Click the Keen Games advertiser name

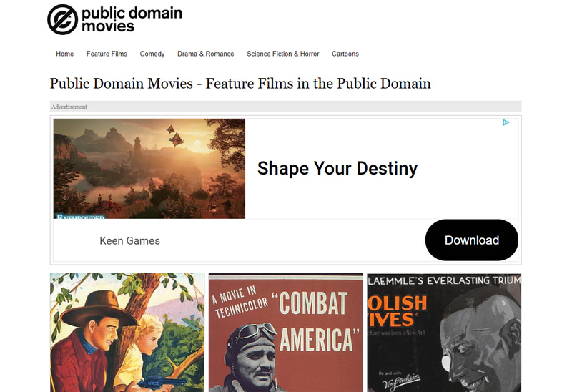click(x=130, y=241)
